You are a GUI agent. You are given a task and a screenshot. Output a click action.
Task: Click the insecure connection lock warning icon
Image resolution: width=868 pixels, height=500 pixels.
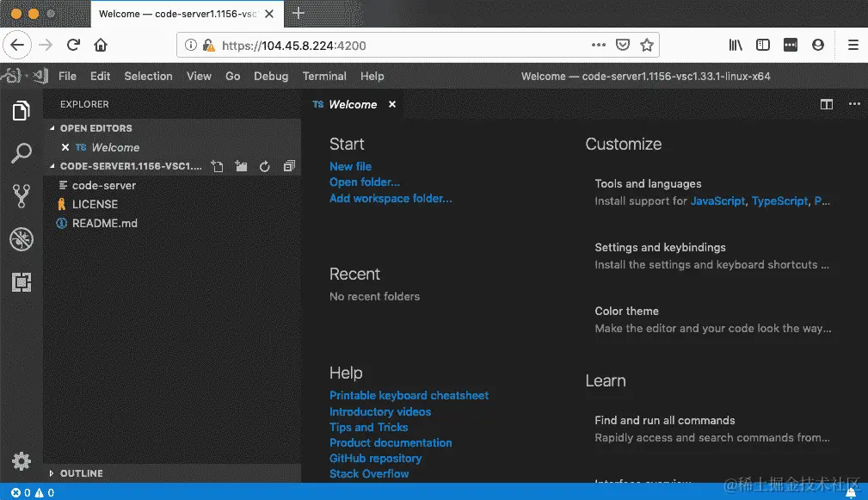pos(208,46)
